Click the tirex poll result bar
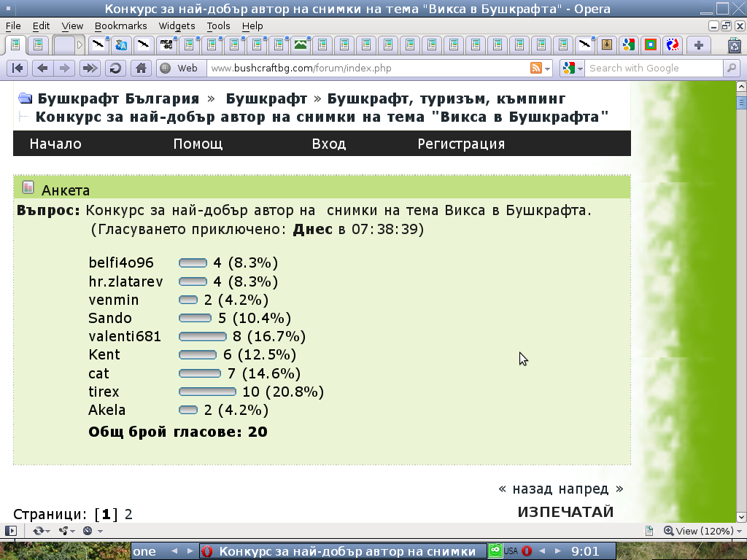The image size is (747, 560). 207,392
